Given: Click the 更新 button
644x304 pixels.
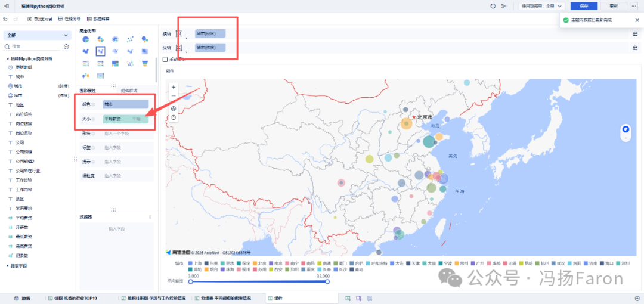Looking at the screenshot, I should point(614,6).
